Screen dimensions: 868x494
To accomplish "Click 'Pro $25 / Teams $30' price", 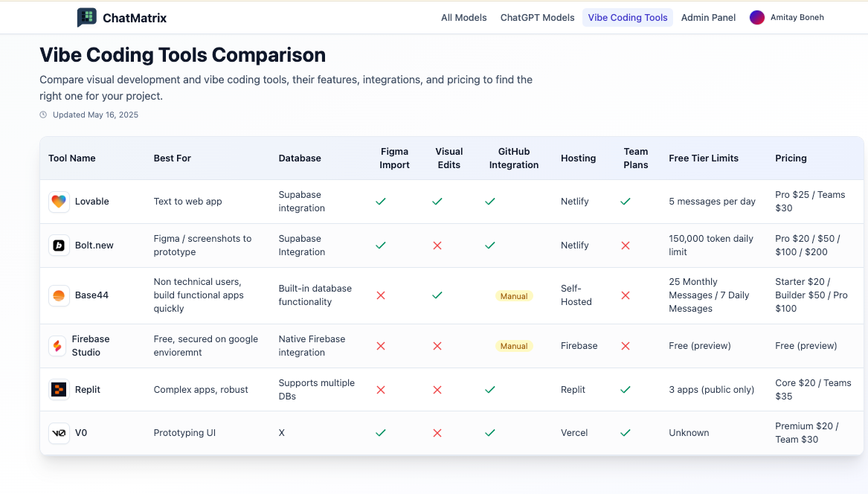I will (x=810, y=202).
